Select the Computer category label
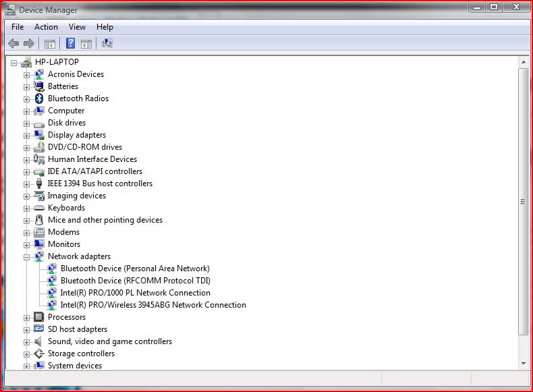Screen dimensions: 533x392 point(66,111)
